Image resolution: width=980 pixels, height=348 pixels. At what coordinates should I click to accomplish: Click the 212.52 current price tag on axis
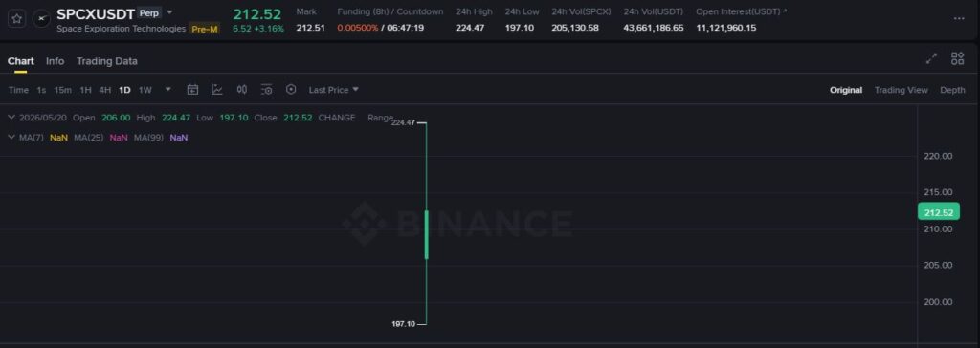click(x=938, y=212)
